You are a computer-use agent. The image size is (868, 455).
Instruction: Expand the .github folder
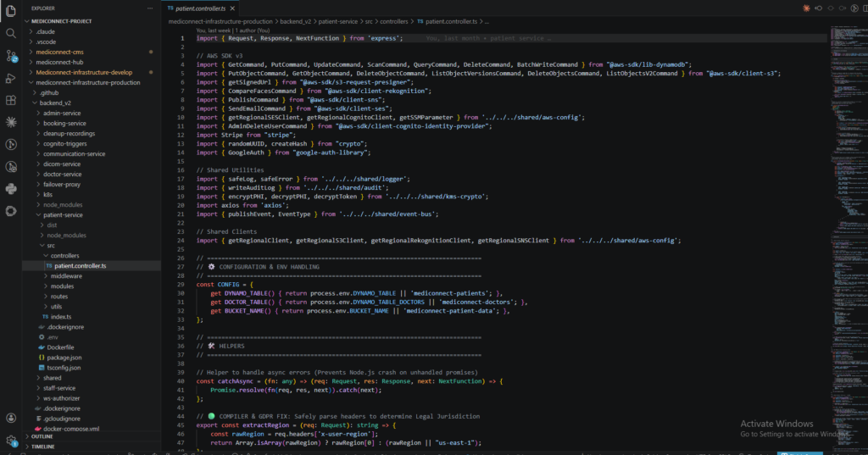pyautogui.click(x=92, y=93)
